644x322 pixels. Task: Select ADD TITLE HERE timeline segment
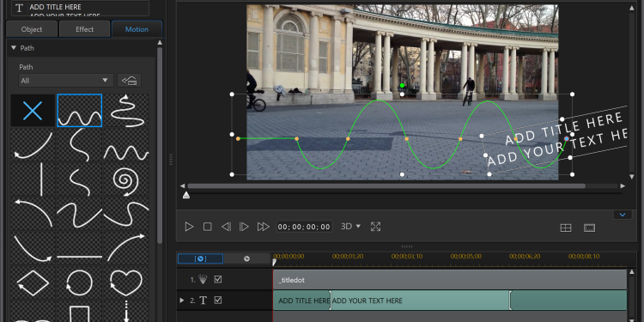click(302, 301)
